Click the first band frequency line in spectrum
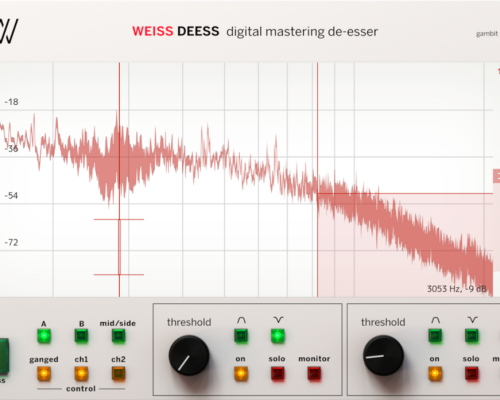Image resolution: width=500 pixels, height=400 pixels. coord(119,180)
